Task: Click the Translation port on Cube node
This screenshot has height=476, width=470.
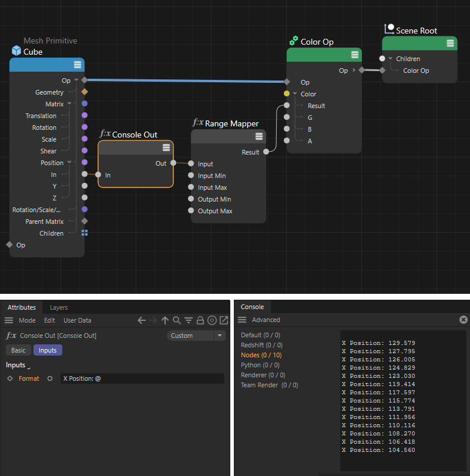Action: click(x=85, y=115)
